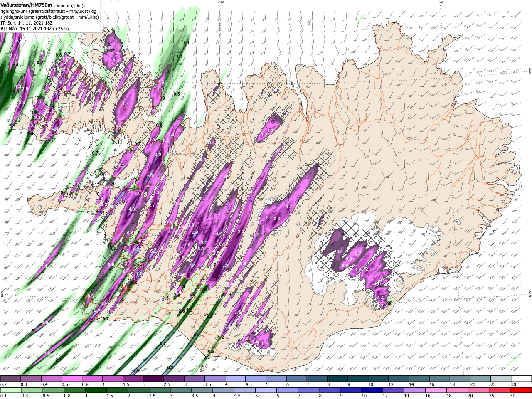The image size is (532, 399).
Task: Pick top-row legend swatch between 4 and 4.5
Action: coord(235,379)
